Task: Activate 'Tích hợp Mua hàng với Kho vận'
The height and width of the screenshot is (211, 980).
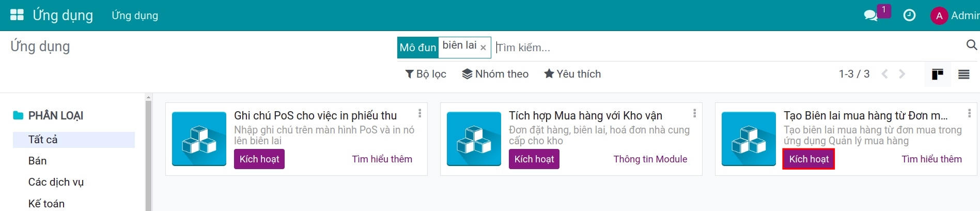Action: coord(534,159)
